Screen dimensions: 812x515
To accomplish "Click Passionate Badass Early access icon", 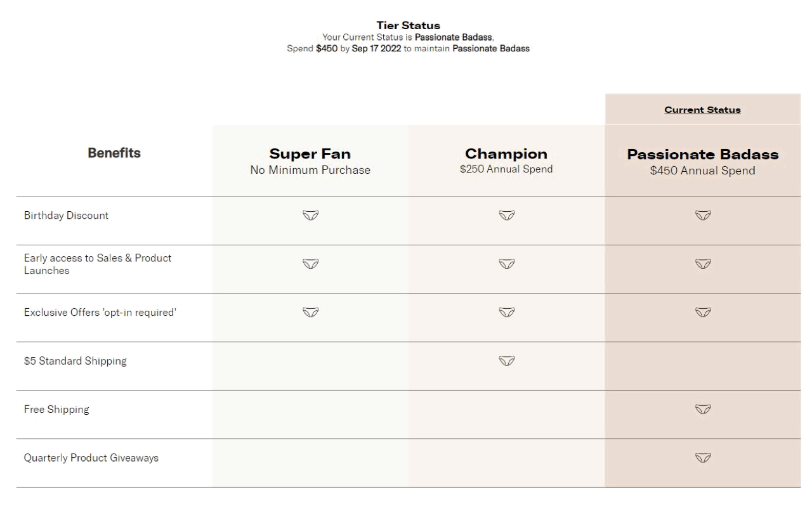I will pyautogui.click(x=702, y=263).
